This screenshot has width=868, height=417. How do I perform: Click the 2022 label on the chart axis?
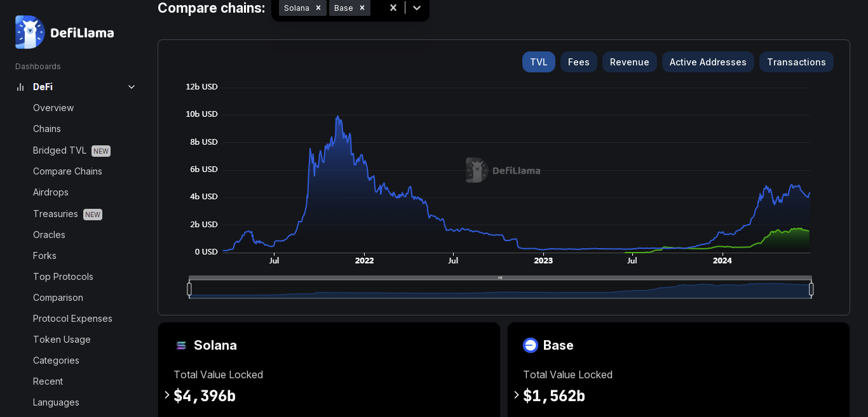[365, 261]
